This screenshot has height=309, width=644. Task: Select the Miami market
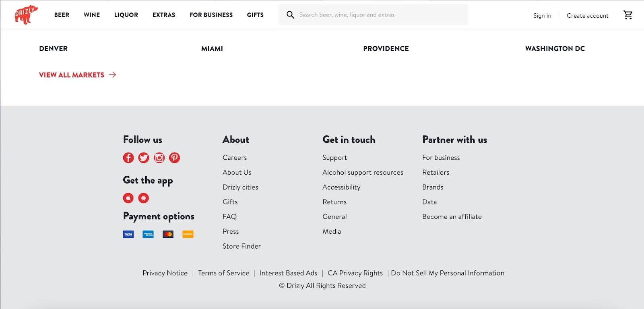click(212, 49)
